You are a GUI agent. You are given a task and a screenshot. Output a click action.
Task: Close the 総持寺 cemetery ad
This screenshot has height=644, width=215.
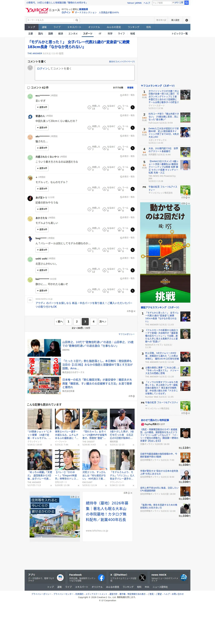(131, 493)
